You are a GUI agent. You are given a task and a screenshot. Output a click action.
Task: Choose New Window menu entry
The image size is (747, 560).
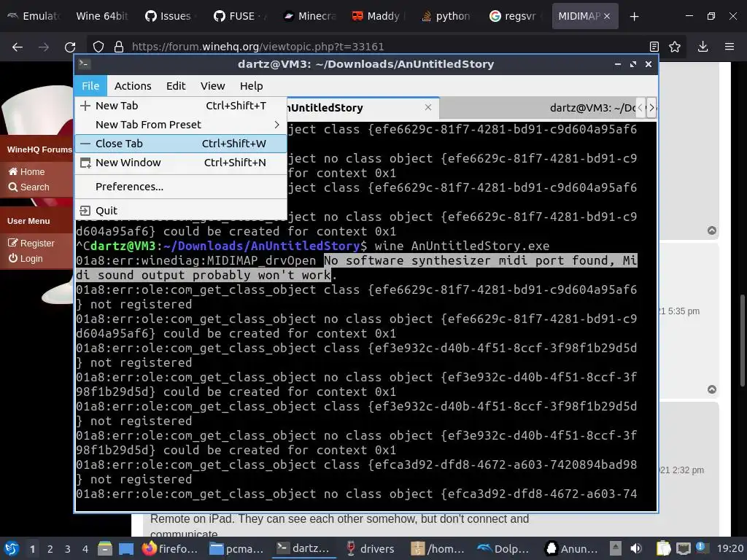point(181,163)
